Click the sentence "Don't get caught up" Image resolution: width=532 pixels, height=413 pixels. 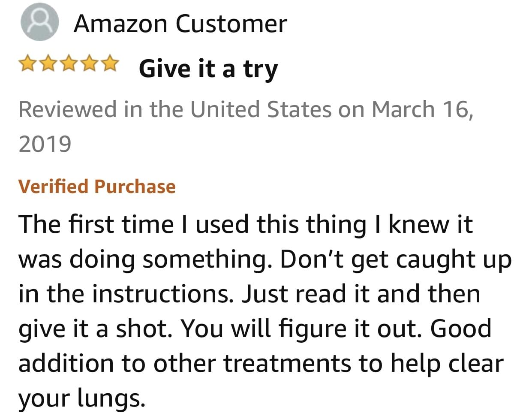[x=396, y=260]
